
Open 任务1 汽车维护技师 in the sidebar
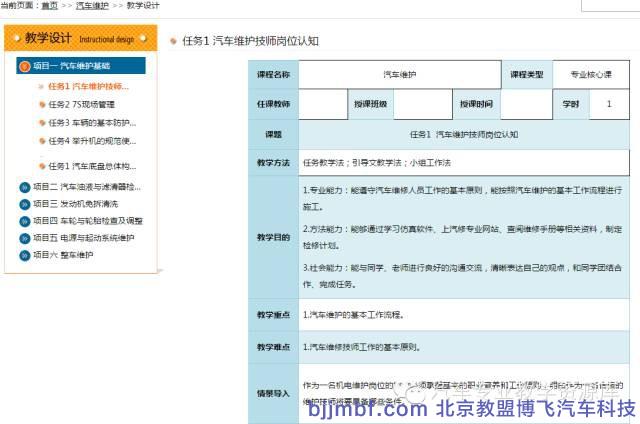(x=88, y=86)
